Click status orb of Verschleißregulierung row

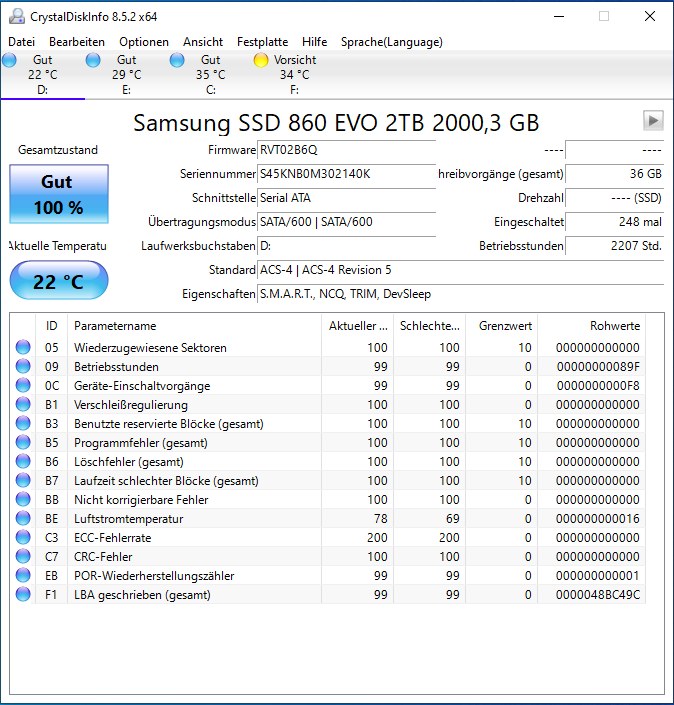(23, 404)
